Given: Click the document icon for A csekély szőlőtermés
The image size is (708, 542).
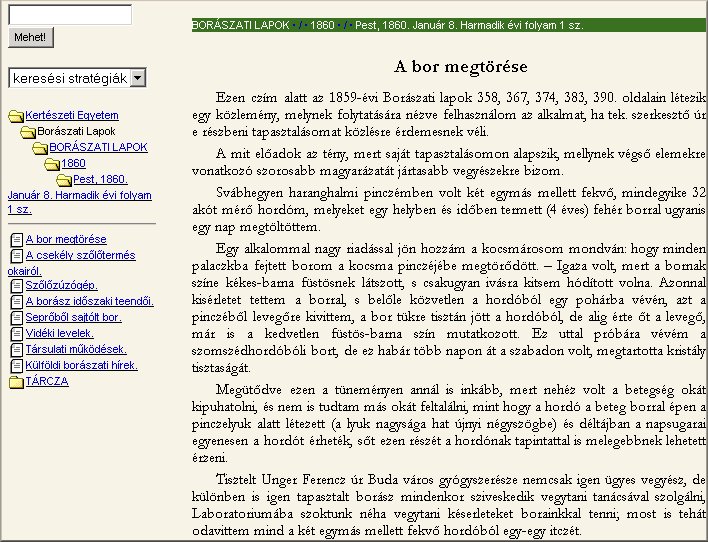Looking at the screenshot, I should (17, 256).
